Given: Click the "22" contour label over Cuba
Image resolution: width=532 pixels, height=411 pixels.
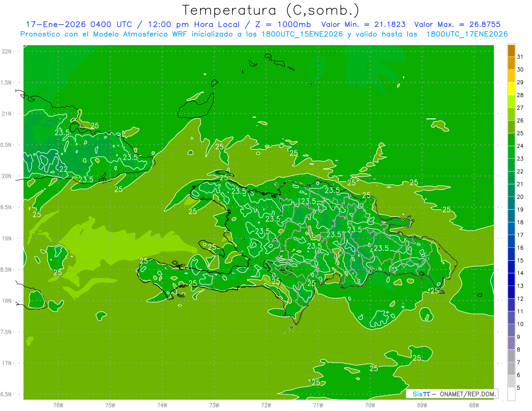Looking at the screenshot, I should (x=63, y=169).
